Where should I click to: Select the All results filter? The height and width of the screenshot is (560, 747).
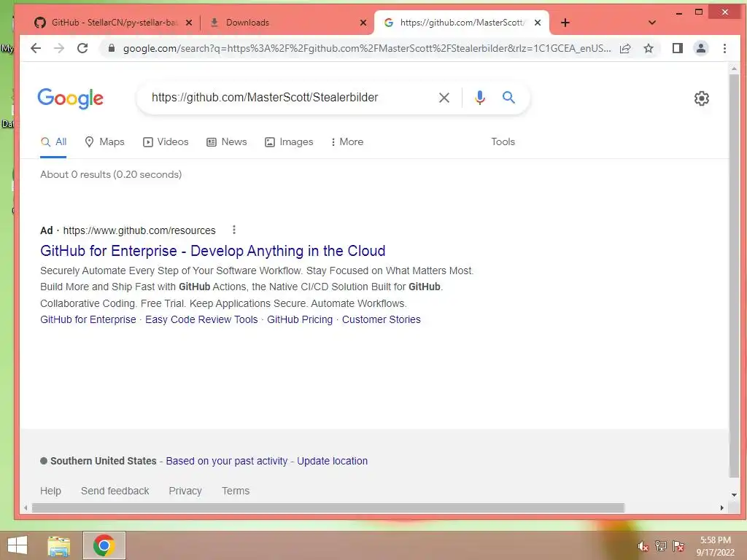point(53,142)
